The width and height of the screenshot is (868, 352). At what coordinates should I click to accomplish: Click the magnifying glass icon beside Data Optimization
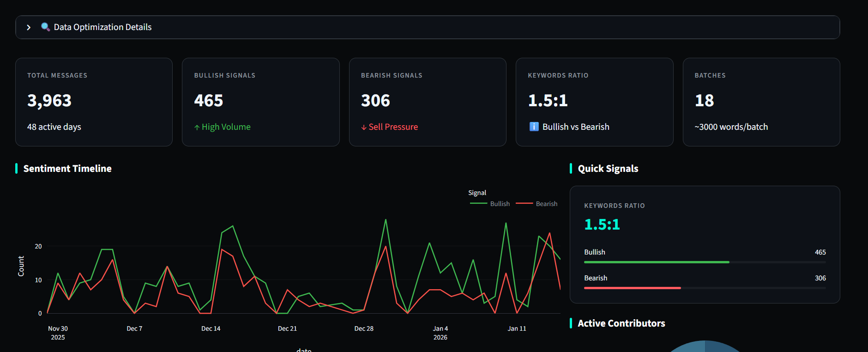pyautogui.click(x=45, y=27)
